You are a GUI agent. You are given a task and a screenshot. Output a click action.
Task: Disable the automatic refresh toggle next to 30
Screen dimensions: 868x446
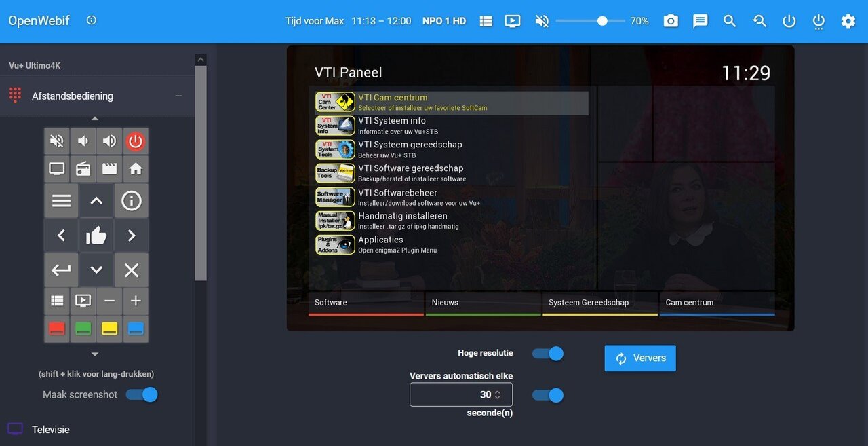(x=547, y=395)
